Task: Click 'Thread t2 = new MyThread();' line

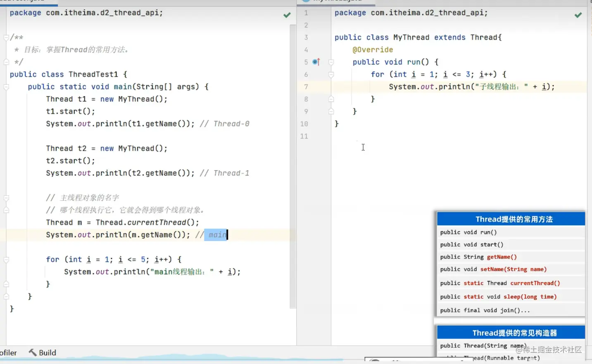Action: (x=107, y=148)
